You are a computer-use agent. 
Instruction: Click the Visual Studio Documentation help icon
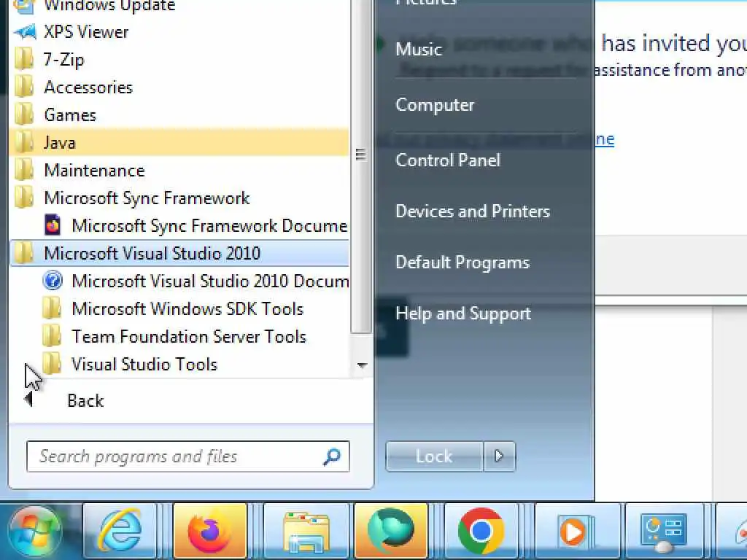tap(53, 281)
